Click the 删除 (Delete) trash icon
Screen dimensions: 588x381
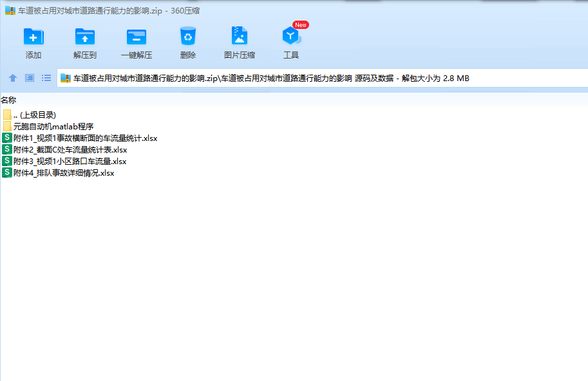point(188,36)
